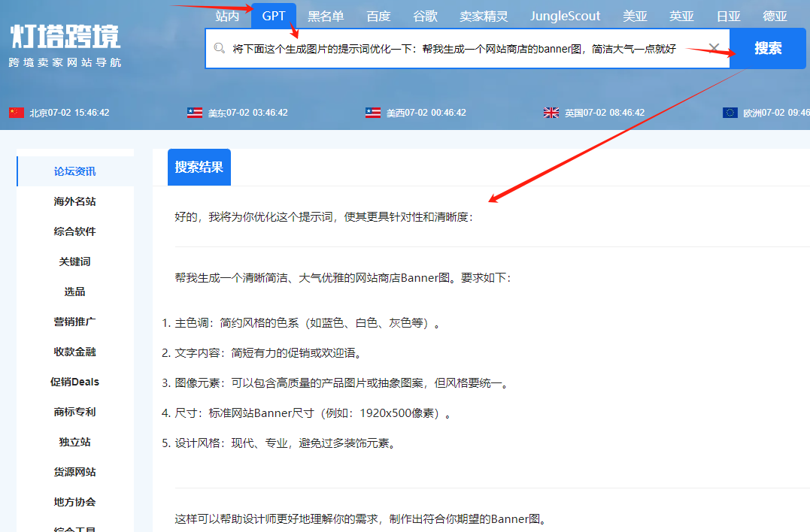Clear the search text with X icon

point(714,49)
